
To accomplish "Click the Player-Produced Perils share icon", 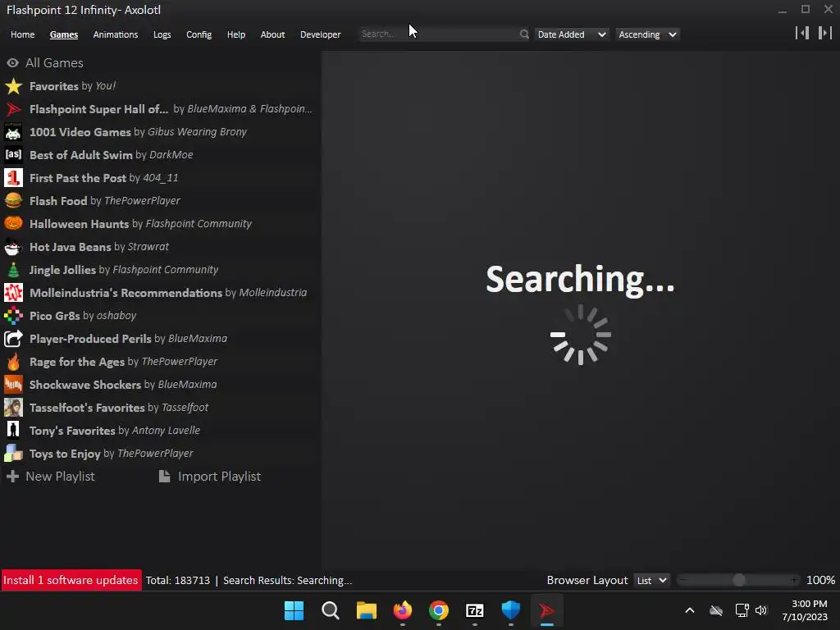I will pyautogui.click(x=13, y=339).
